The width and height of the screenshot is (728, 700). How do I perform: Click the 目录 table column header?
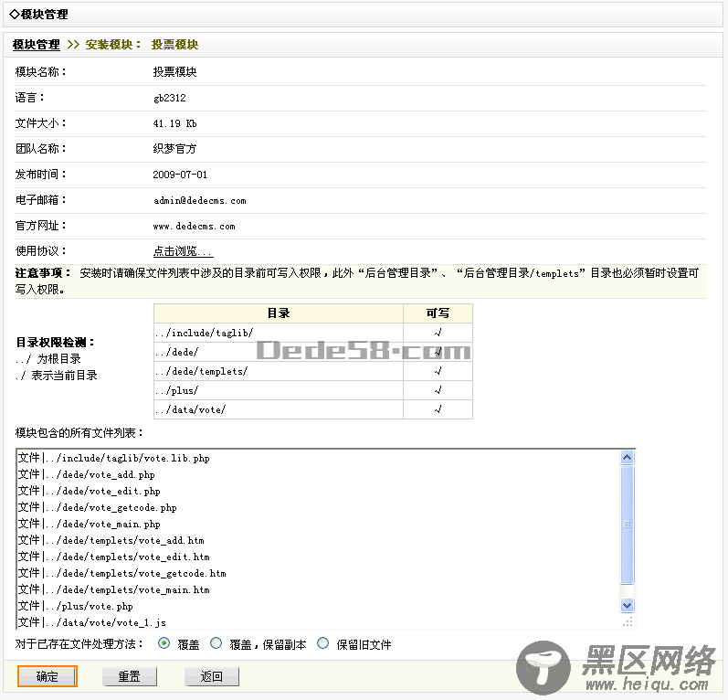click(x=279, y=313)
